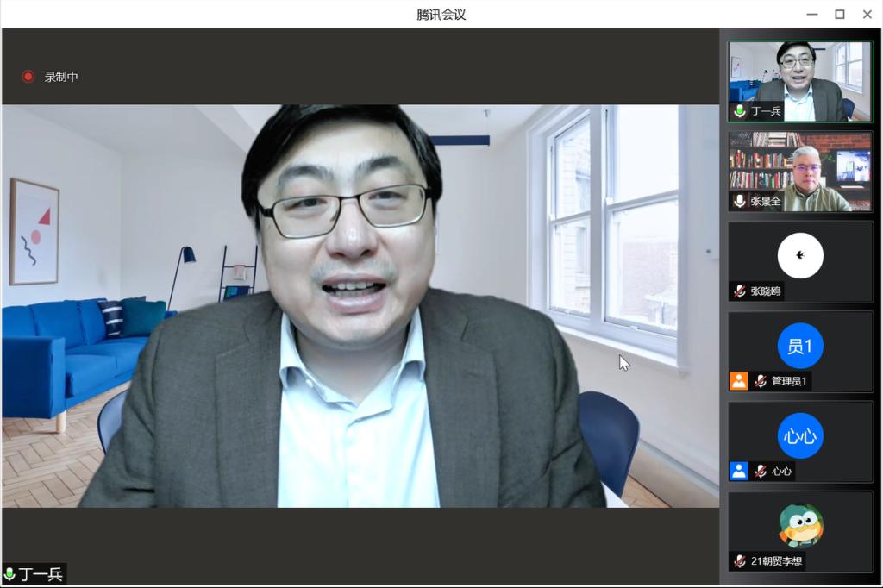
Task: Click the muted microphone icon beside 心心
Action: click(761, 471)
